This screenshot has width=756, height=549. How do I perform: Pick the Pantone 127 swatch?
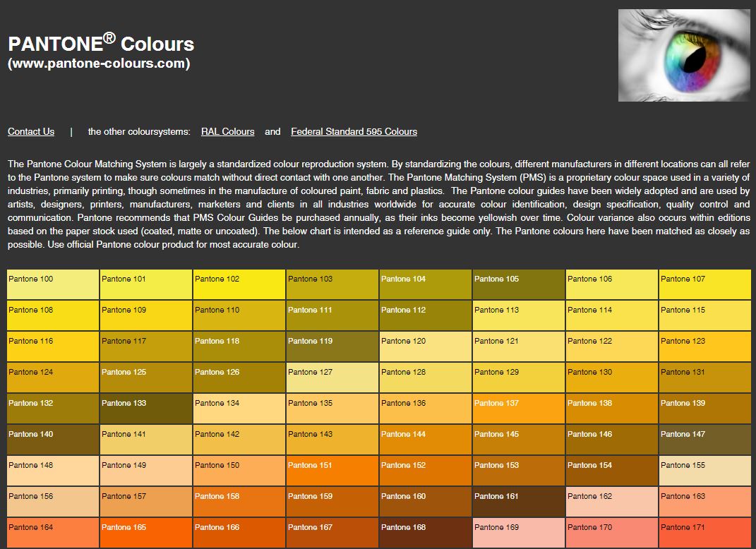(332, 378)
